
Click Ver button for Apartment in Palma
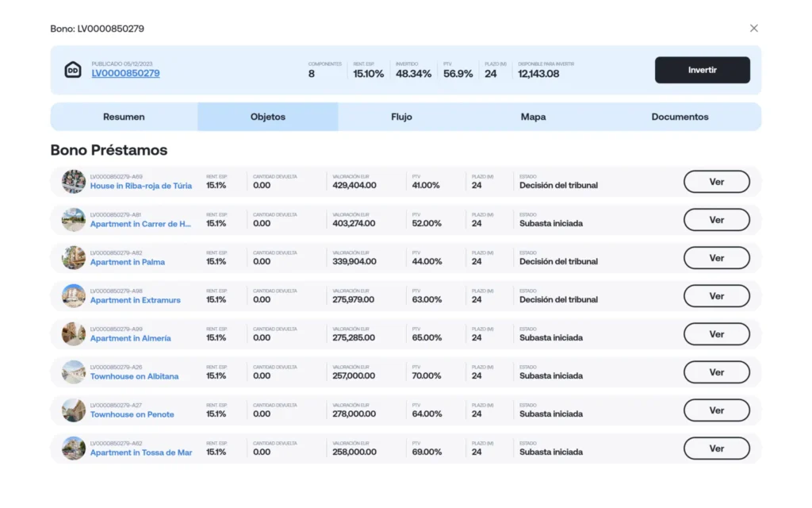tap(716, 258)
